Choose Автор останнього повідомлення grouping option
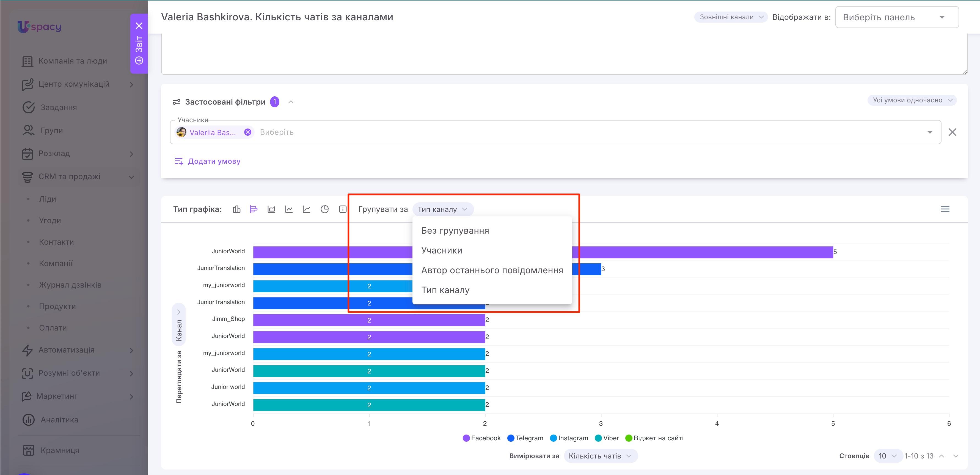The image size is (980, 475). 492,270
